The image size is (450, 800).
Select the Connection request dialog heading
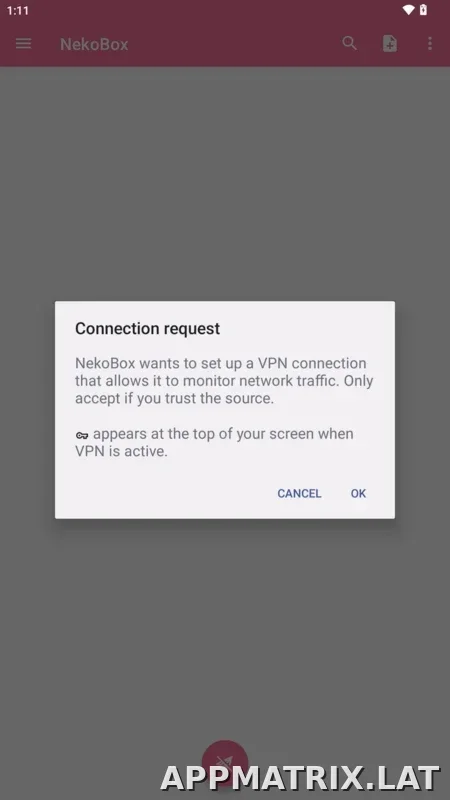pyautogui.click(x=147, y=329)
